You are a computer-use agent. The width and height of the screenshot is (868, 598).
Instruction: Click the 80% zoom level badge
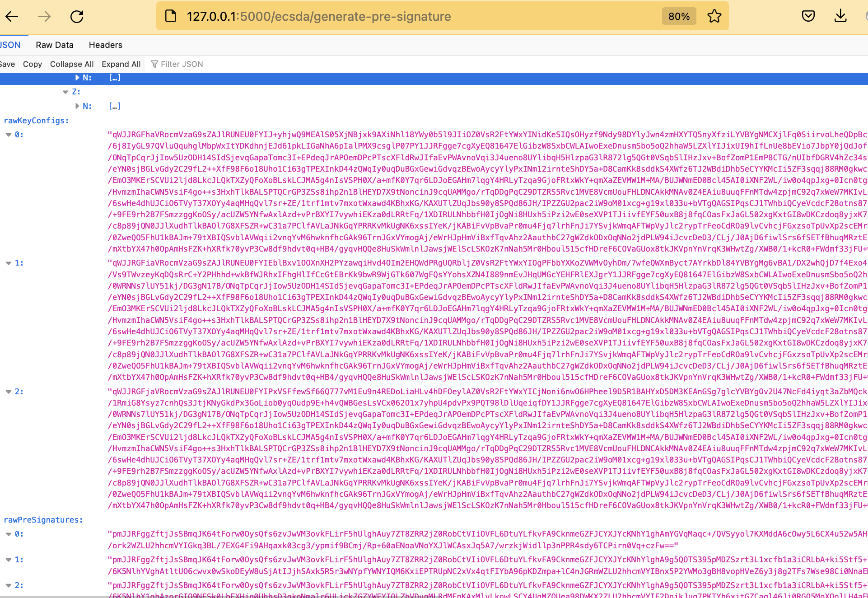click(679, 16)
